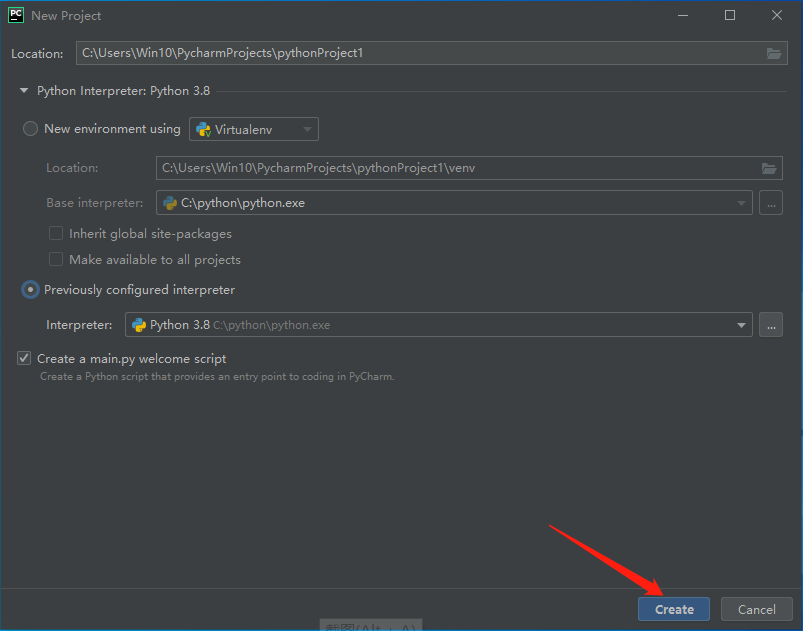This screenshot has width=803, height=631.
Task: Browse folder icon for project Location
Action: point(773,53)
